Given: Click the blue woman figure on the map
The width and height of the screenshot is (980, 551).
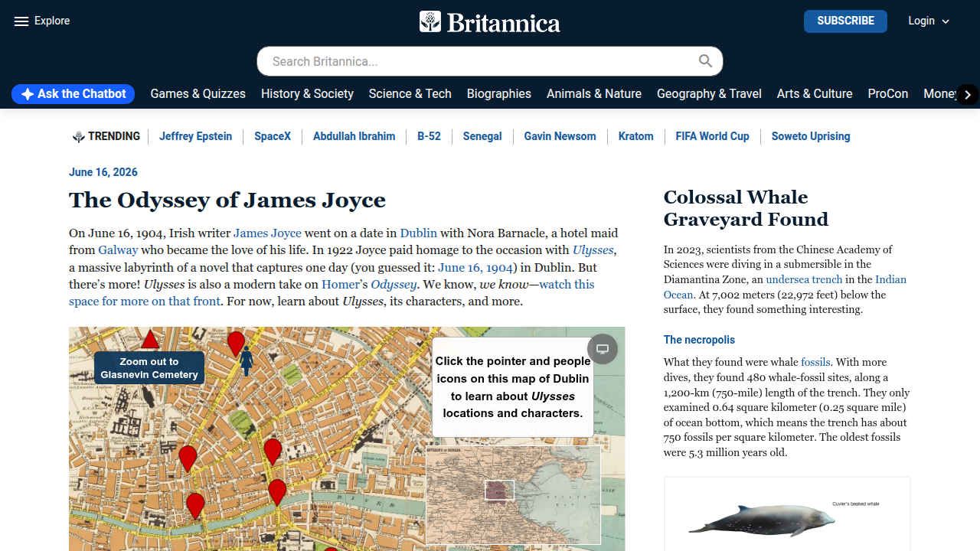Looking at the screenshot, I should coord(247,360).
